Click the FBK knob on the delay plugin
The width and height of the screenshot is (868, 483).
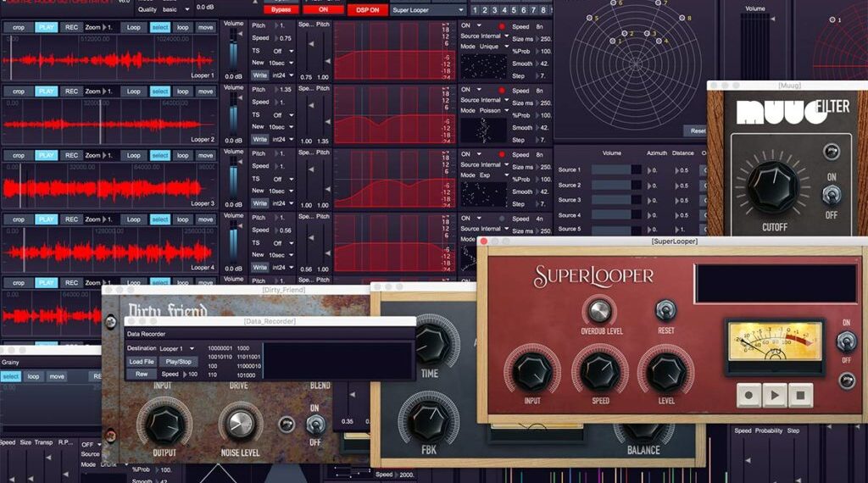[x=429, y=418]
